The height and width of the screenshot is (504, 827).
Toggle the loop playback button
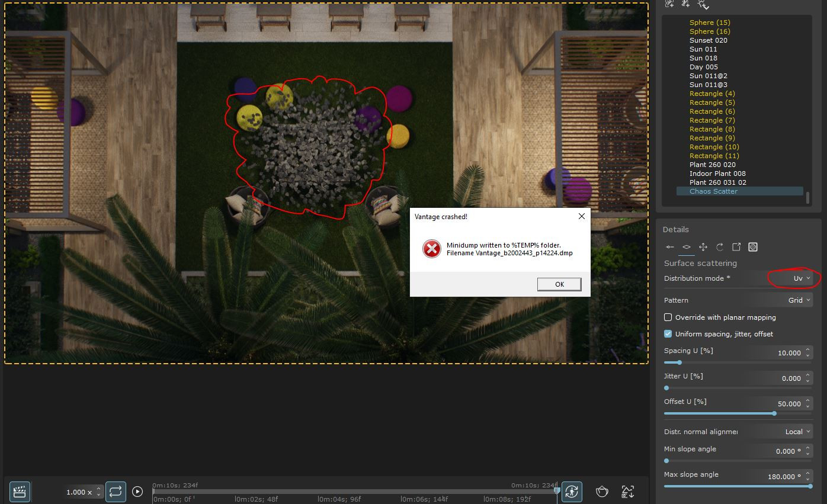click(x=116, y=492)
